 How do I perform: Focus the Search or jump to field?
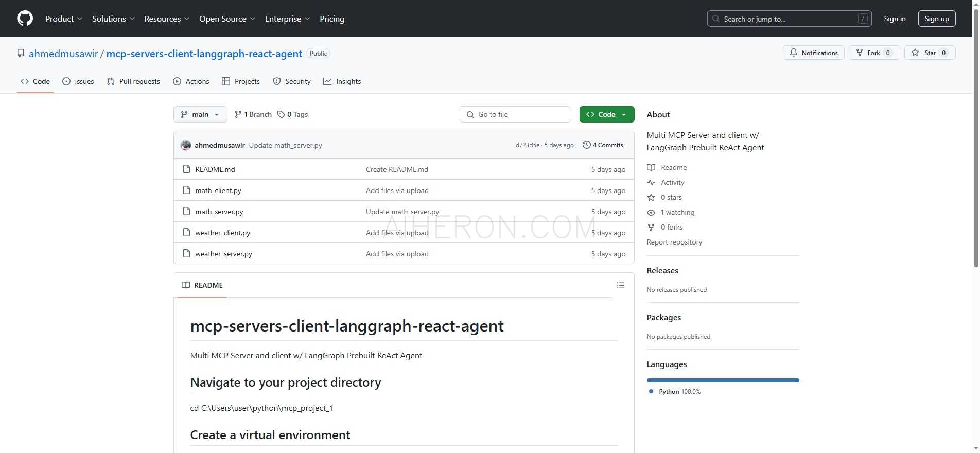[x=790, y=19]
